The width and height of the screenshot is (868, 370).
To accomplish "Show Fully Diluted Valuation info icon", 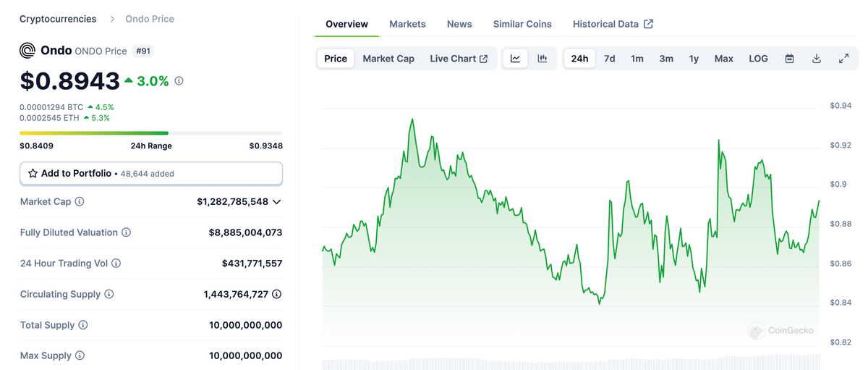I will pos(126,232).
